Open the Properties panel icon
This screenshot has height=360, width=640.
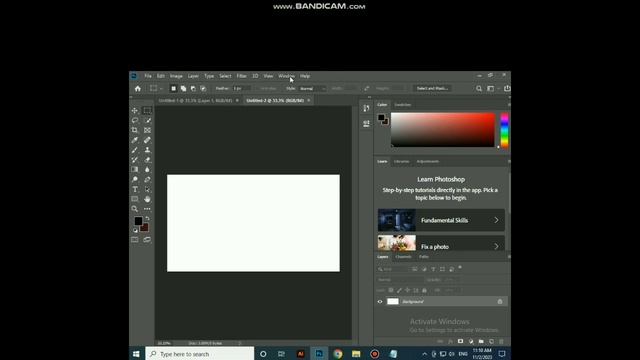[x=366, y=123]
